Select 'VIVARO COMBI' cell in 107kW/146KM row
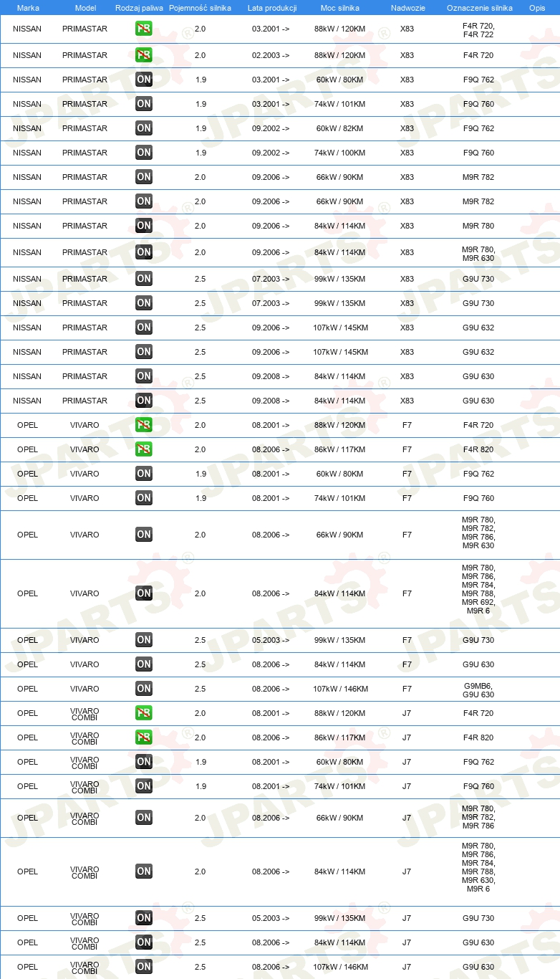This screenshot has width=560, height=979. point(85,968)
